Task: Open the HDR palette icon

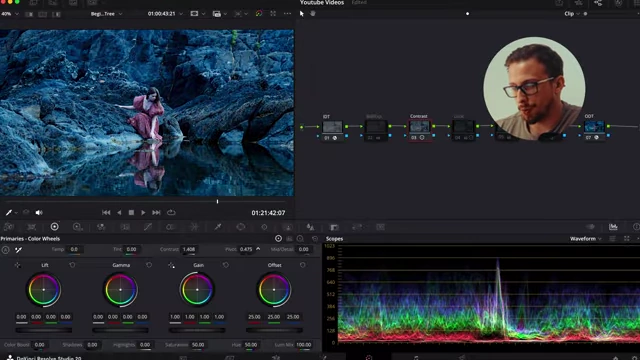Action: [78, 227]
